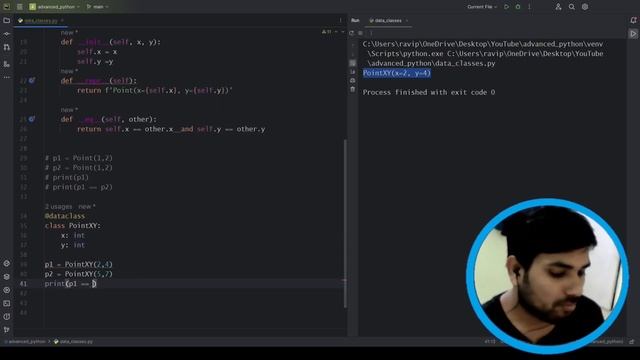Click the Run tool window title
The height and width of the screenshot is (360, 640).
click(x=355, y=20)
